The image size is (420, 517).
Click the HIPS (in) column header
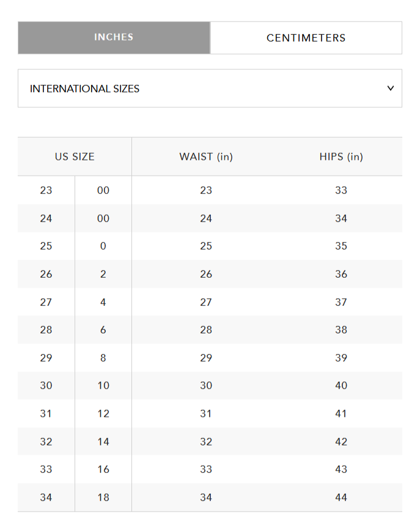[341, 157]
